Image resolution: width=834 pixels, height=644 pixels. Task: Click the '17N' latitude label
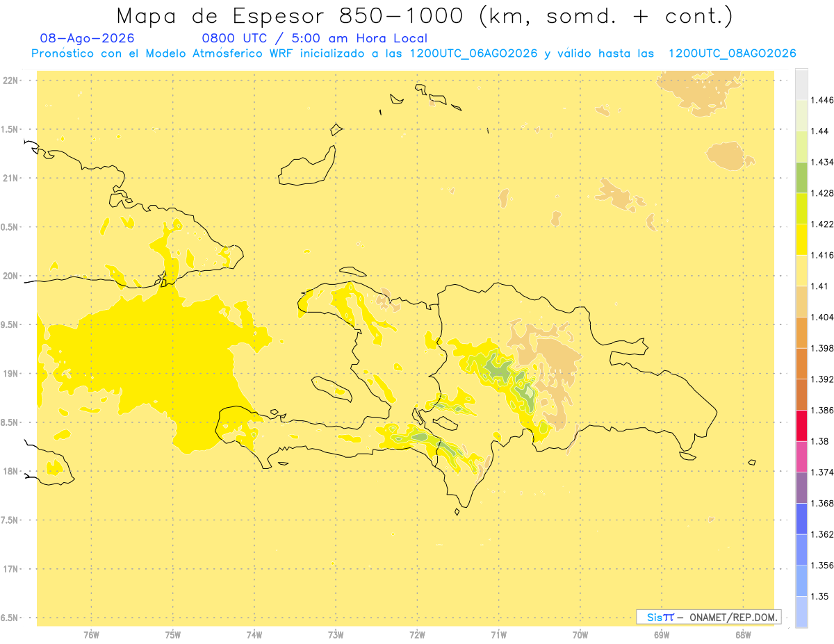10,570
